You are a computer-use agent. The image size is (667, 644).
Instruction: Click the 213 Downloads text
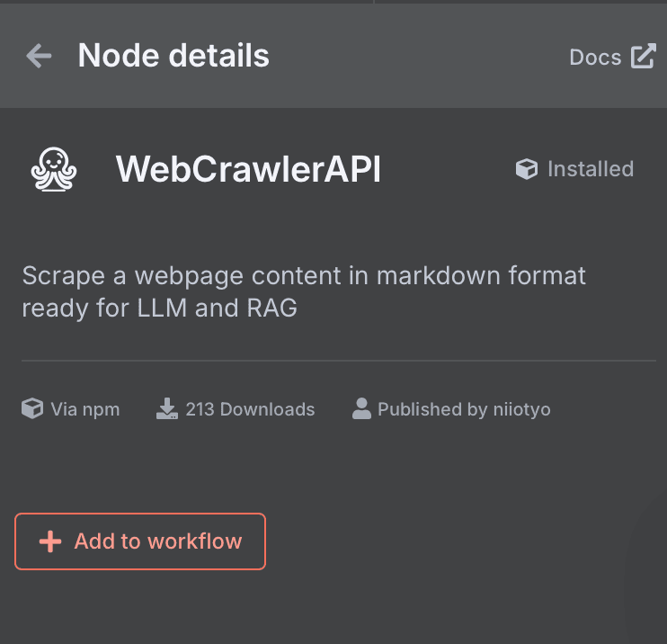(x=250, y=409)
